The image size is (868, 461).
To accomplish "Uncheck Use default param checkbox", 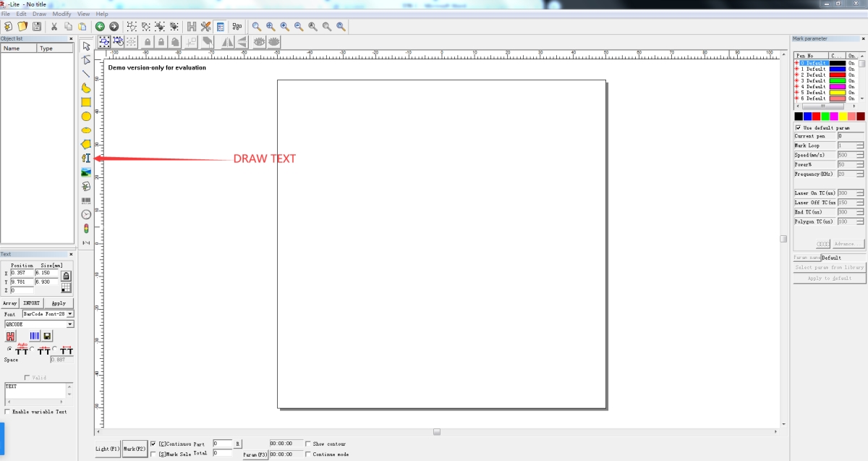I will point(798,127).
